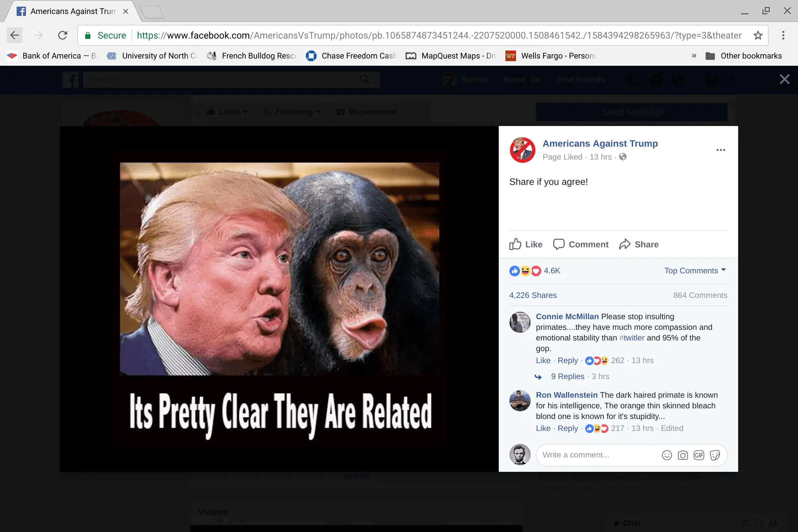Select Home in the Facebook navigation
798x532 pixels.
click(514, 79)
